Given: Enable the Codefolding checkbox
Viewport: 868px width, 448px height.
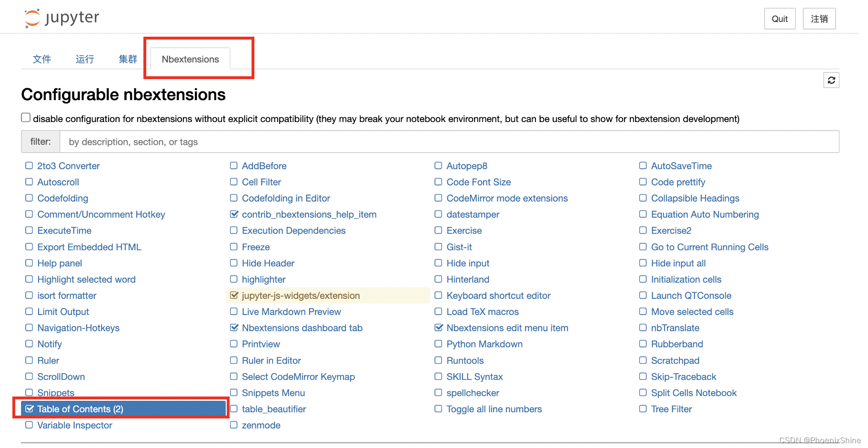Looking at the screenshot, I should [x=29, y=198].
